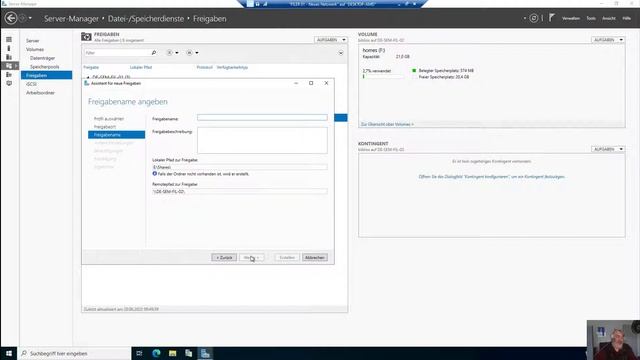This screenshot has height=360, width=640.
Task: Refresh Server Manager using the header refresh icon
Action: coord(533,18)
